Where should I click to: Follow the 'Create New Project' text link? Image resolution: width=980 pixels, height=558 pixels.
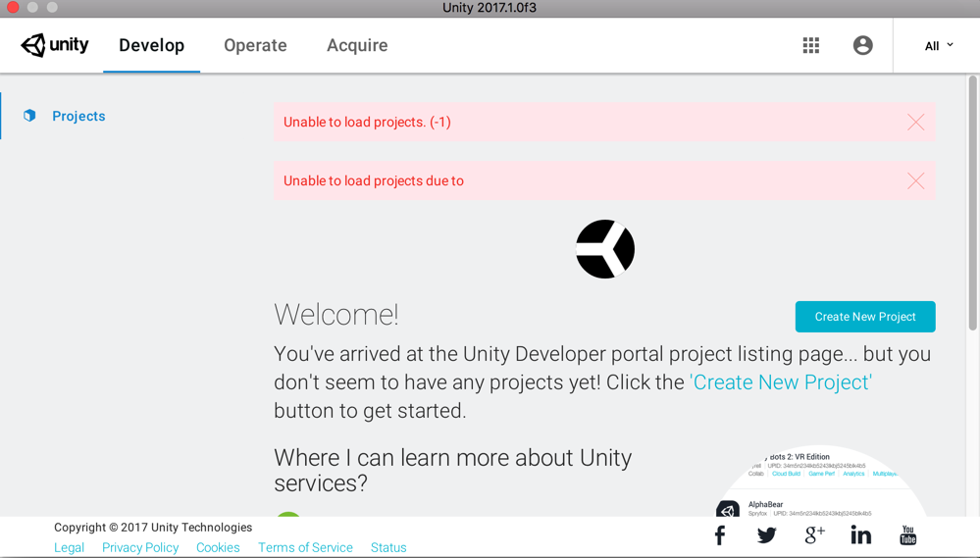coord(781,382)
